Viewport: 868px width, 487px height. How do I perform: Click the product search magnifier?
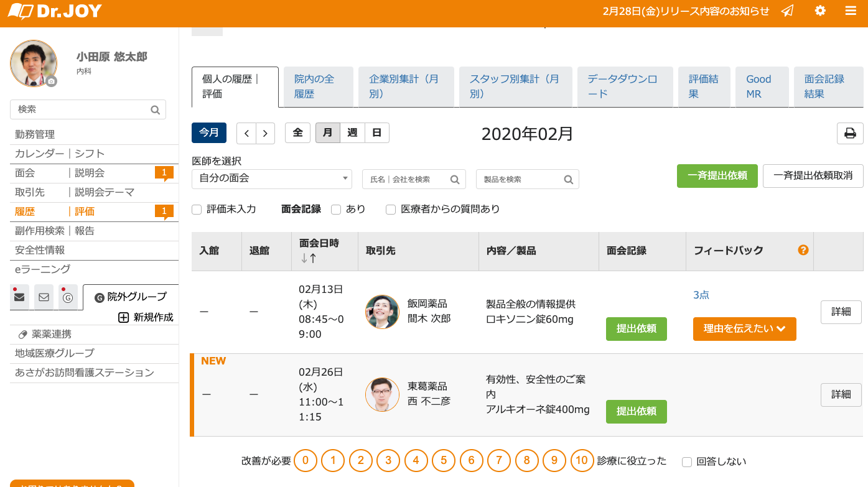(569, 179)
